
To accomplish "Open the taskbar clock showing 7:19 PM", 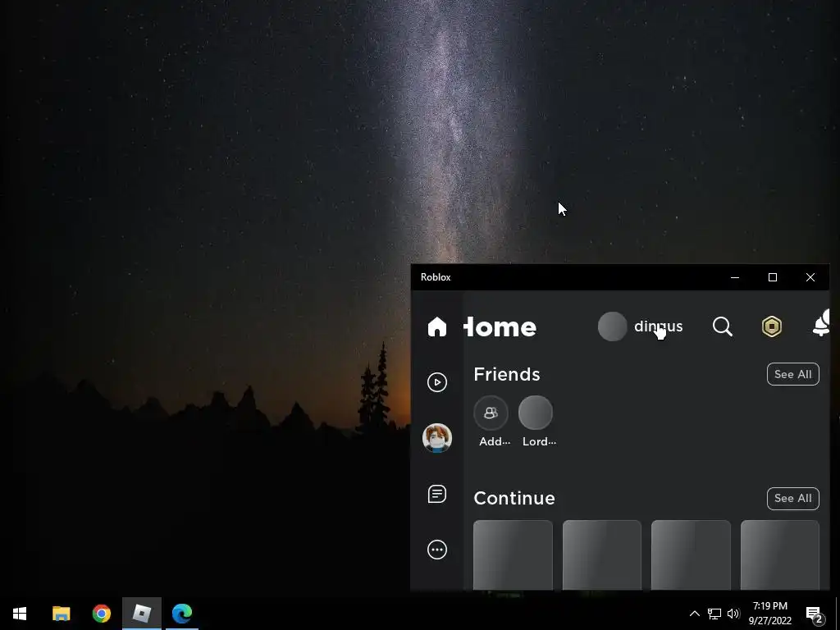I will [x=769, y=614].
